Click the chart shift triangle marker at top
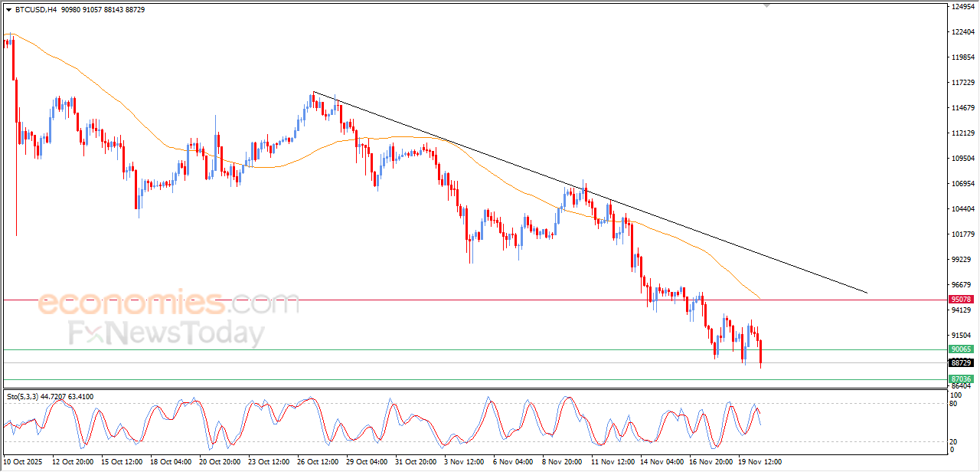The height and width of the screenshot is (472, 980). pyautogui.click(x=766, y=5)
